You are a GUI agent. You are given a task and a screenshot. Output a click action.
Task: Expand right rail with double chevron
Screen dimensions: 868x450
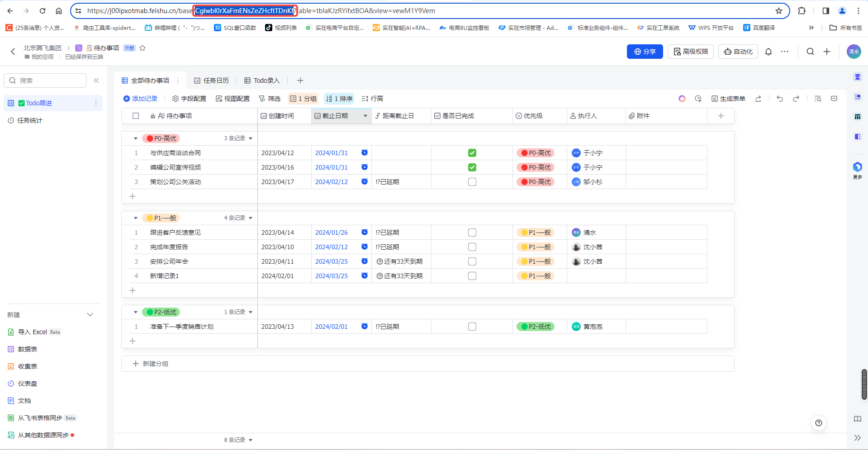click(858, 438)
